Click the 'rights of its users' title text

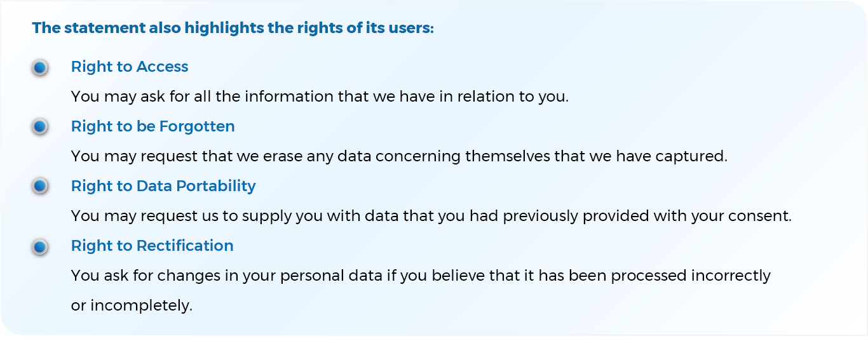233,29
